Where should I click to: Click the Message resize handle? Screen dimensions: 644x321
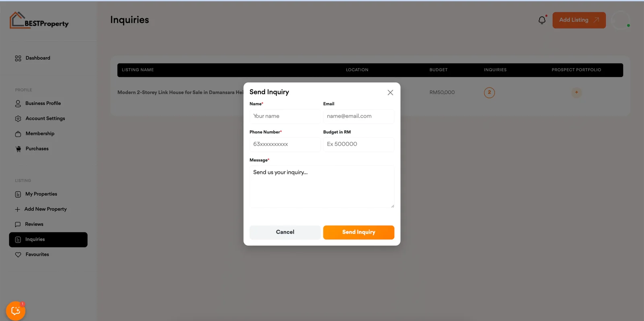click(x=392, y=206)
